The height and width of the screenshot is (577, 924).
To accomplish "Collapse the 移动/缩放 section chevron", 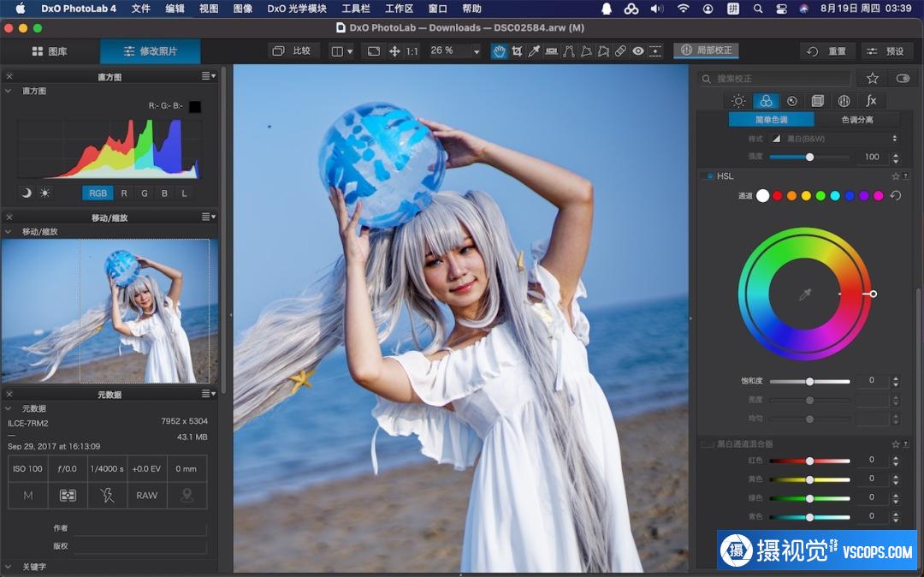I will 9,232.
